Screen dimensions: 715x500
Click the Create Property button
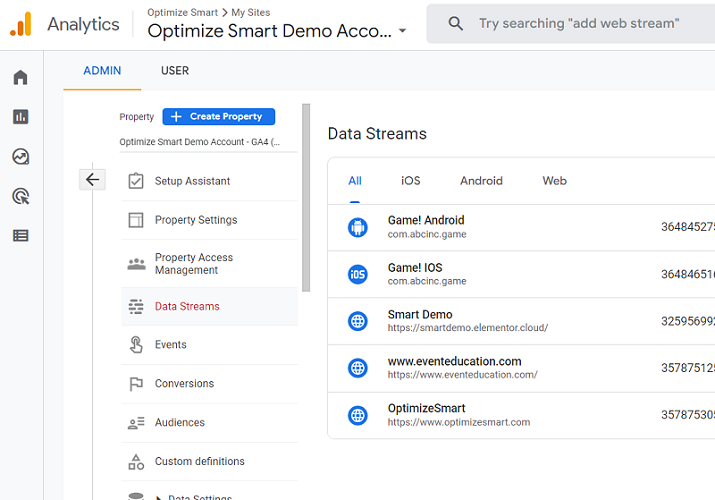(x=218, y=117)
